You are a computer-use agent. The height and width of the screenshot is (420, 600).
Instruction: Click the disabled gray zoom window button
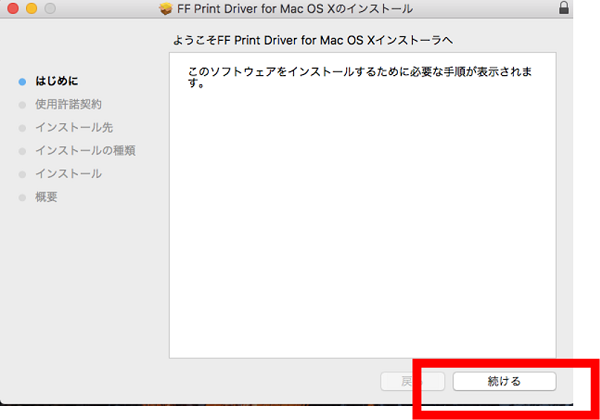pos(48,9)
